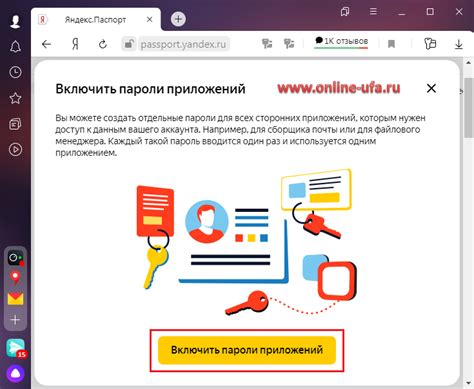This screenshot has width=474, height=389.
Task: Click the scrollbar down arrow
Action: [x=469, y=382]
